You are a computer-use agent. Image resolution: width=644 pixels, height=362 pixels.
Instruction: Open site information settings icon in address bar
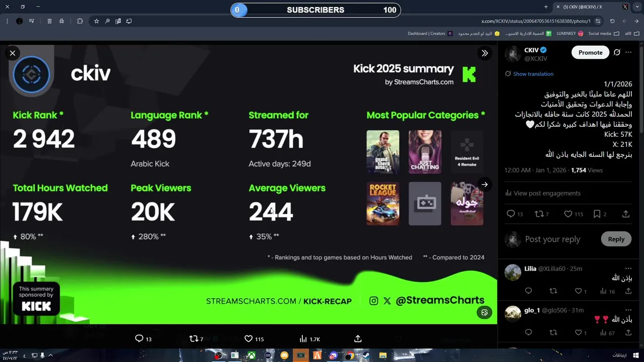tap(598, 21)
